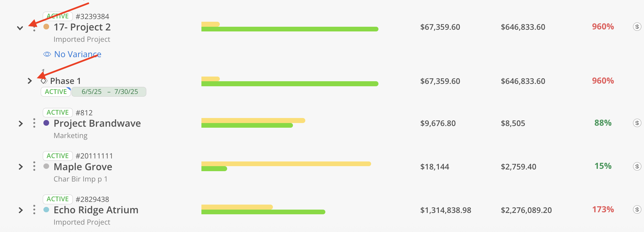
Task: Click dollar icon on Echo Ridge Atrium row
Action: pos(637,210)
